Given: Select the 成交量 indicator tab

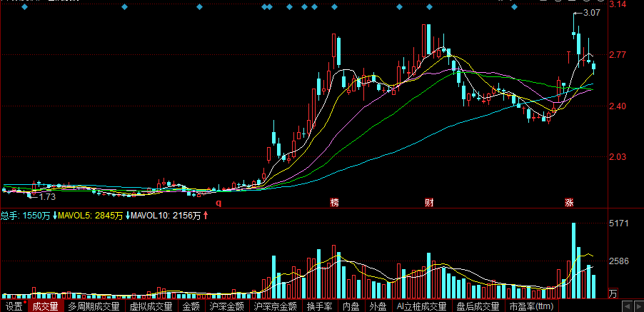Looking at the screenshot, I should 46,306.
